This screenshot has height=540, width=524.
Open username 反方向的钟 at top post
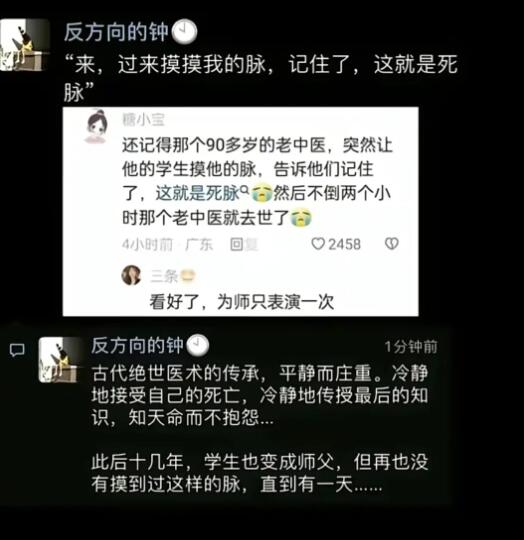[116, 32]
